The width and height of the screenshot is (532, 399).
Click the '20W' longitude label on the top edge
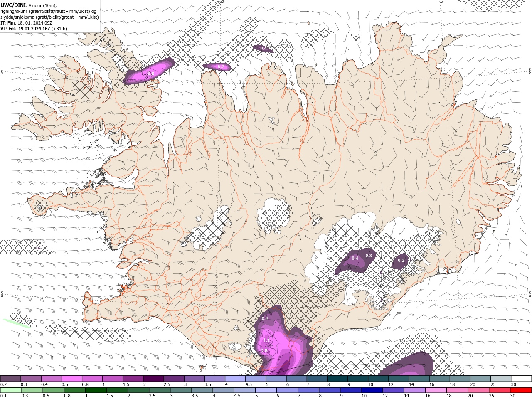(221, 2)
